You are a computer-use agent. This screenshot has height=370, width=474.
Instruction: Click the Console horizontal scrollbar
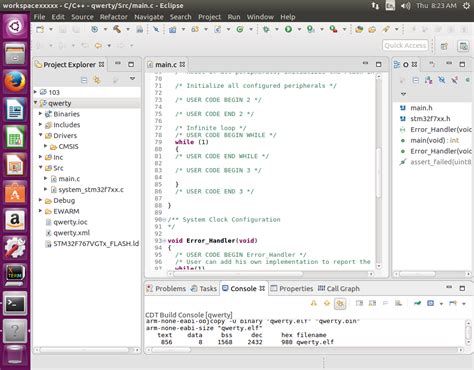pyautogui.click(x=306, y=350)
